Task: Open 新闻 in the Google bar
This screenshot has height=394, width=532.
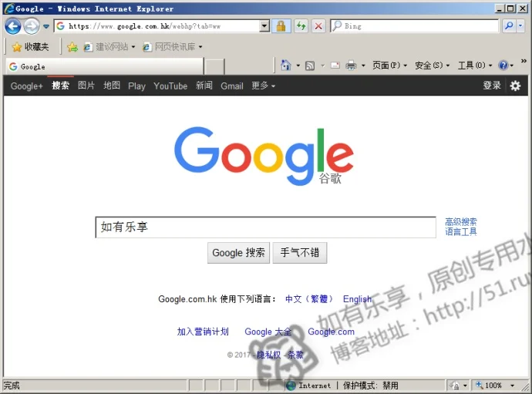Action: (204, 86)
